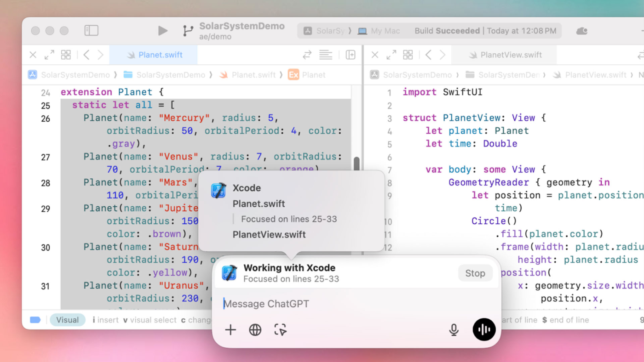This screenshot has height=362, width=644.
Task: Click the Stop button in ChatGPT panel
Action: click(475, 273)
